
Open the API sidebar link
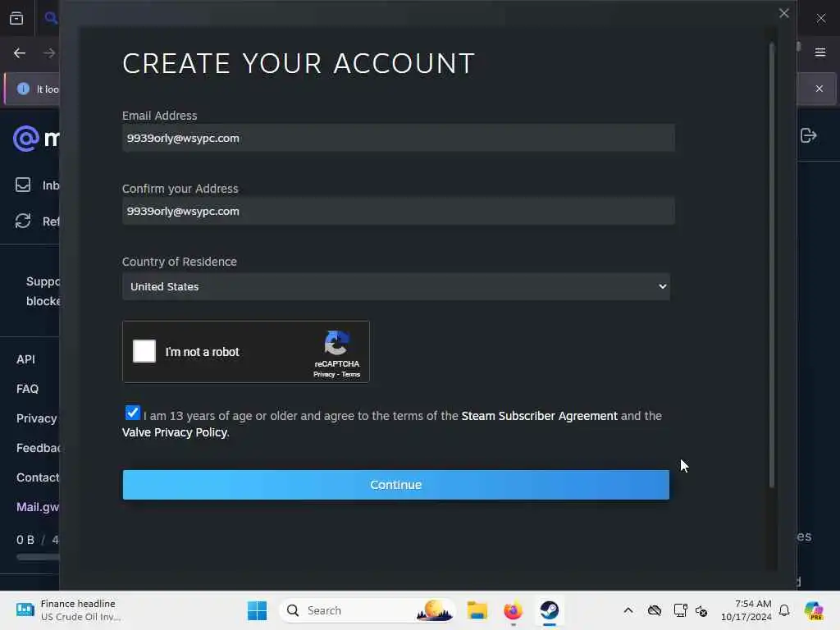click(25, 359)
